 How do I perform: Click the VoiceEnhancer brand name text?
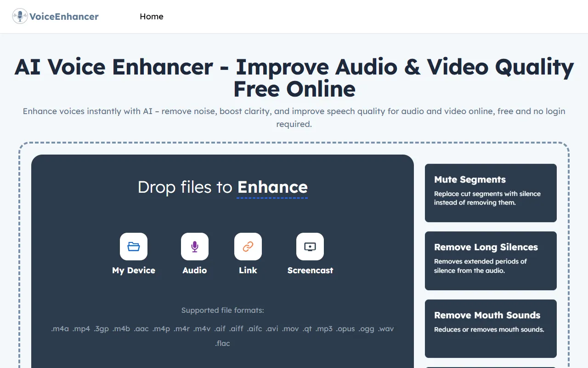tap(64, 17)
